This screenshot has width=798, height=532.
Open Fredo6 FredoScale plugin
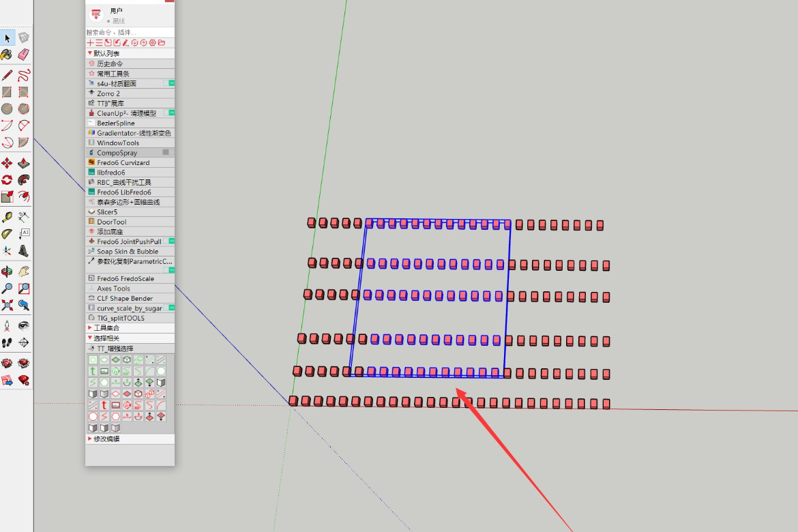[x=130, y=278]
